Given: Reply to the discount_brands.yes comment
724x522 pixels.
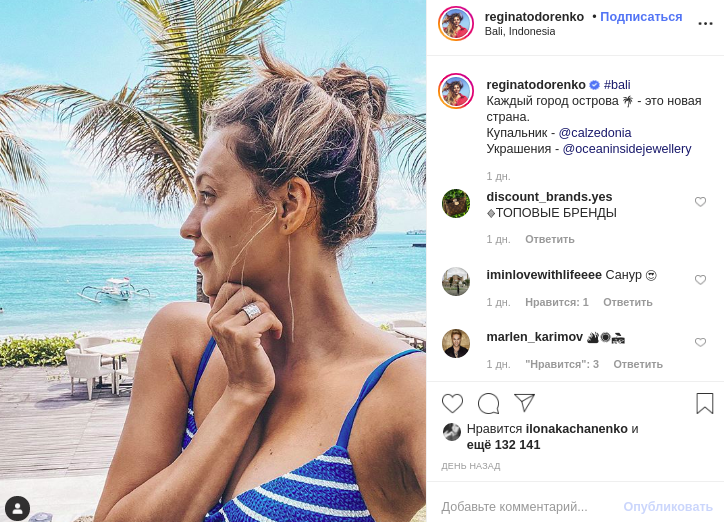Looking at the screenshot, I should click(550, 239).
